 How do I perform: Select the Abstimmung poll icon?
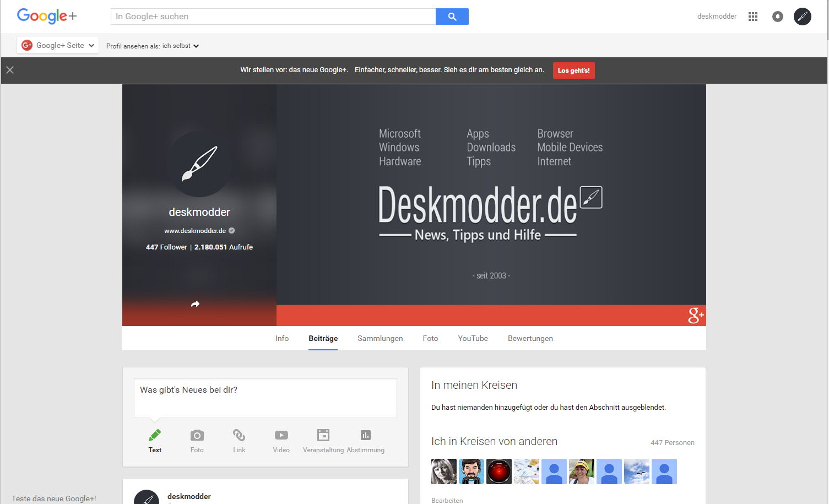(x=366, y=435)
